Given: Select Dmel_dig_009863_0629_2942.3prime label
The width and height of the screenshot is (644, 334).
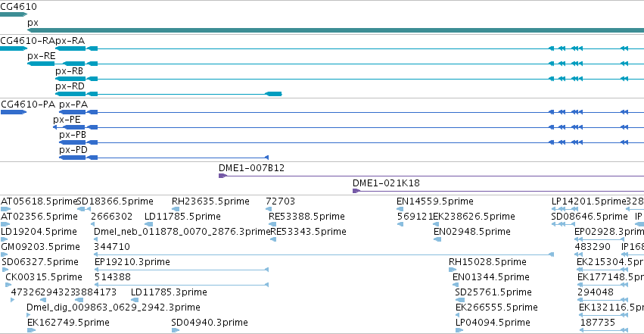Looking at the screenshot, I should pyautogui.click(x=114, y=307).
